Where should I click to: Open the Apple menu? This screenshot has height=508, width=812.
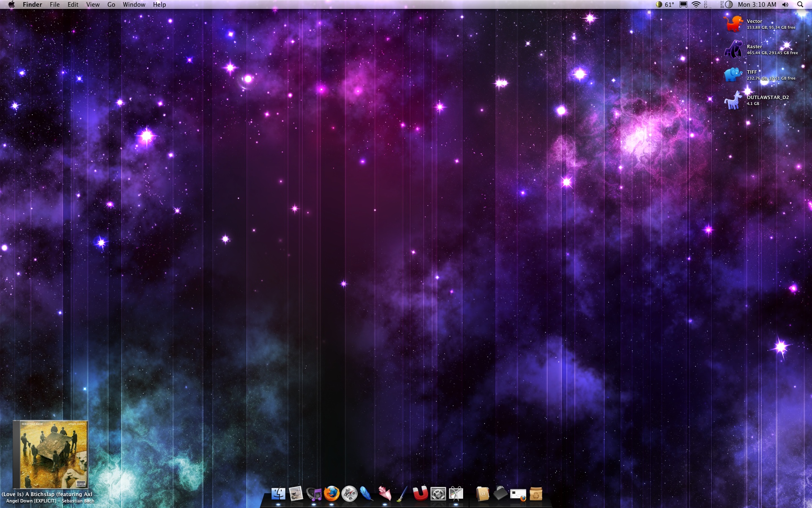[11, 5]
